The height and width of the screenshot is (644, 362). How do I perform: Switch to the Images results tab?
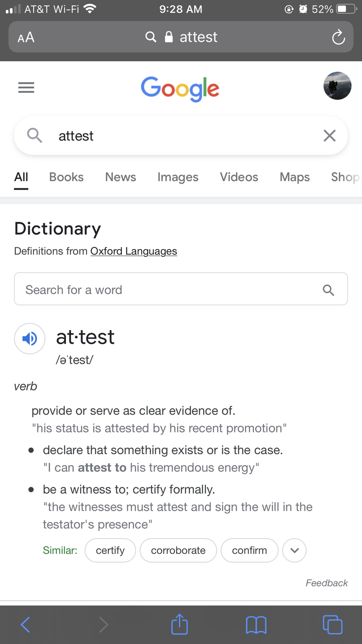pyautogui.click(x=178, y=177)
